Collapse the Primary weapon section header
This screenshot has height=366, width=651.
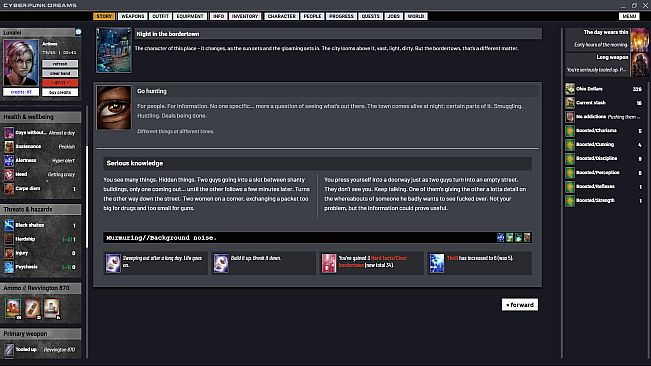click(41, 334)
